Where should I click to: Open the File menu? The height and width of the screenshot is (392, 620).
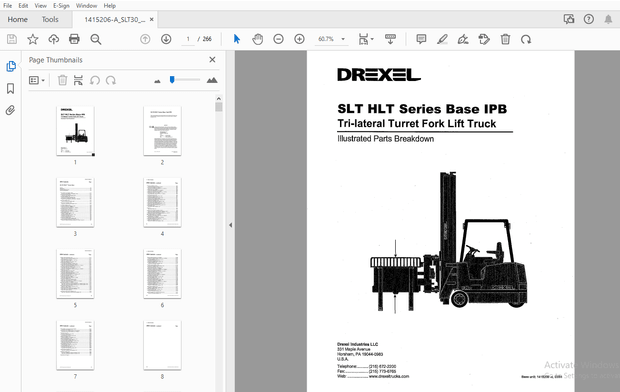click(8, 6)
